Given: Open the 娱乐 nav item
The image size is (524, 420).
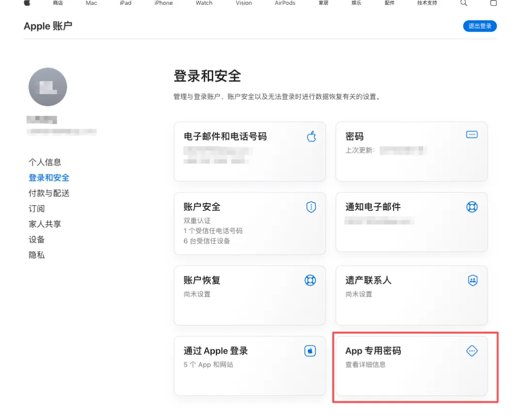Looking at the screenshot, I should [356, 3].
